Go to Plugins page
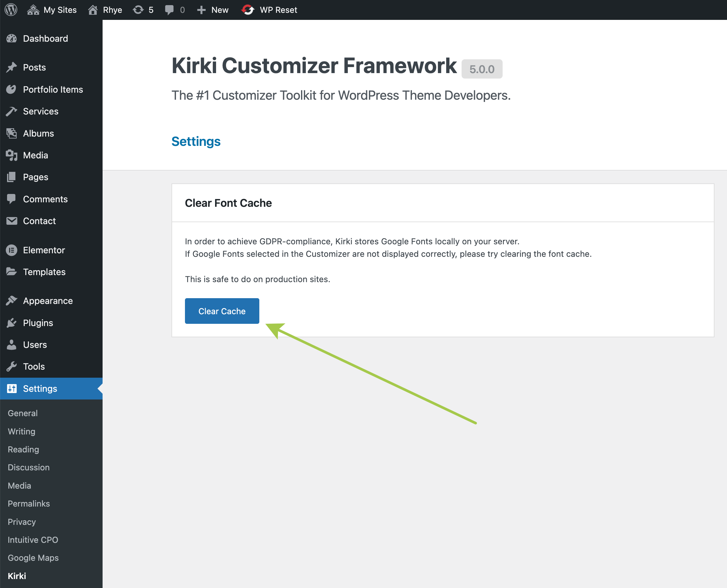Viewport: 727px width, 588px height. tap(38, 323)
